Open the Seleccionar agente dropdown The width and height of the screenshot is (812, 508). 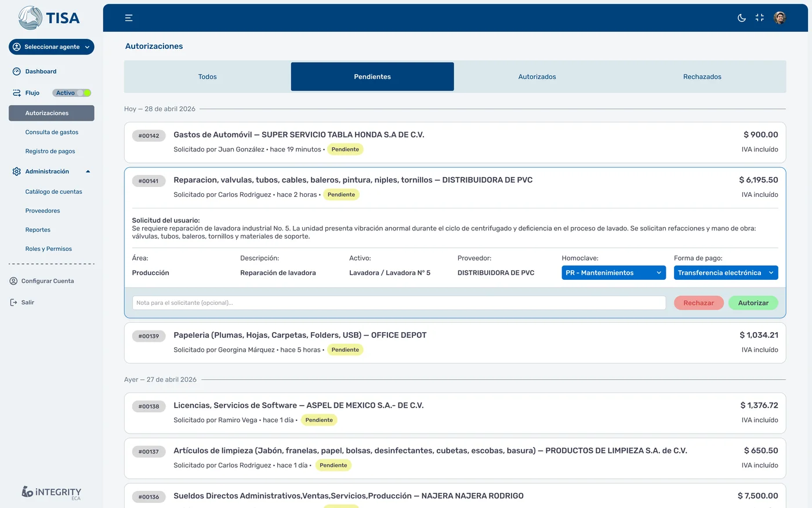(52, 47)
